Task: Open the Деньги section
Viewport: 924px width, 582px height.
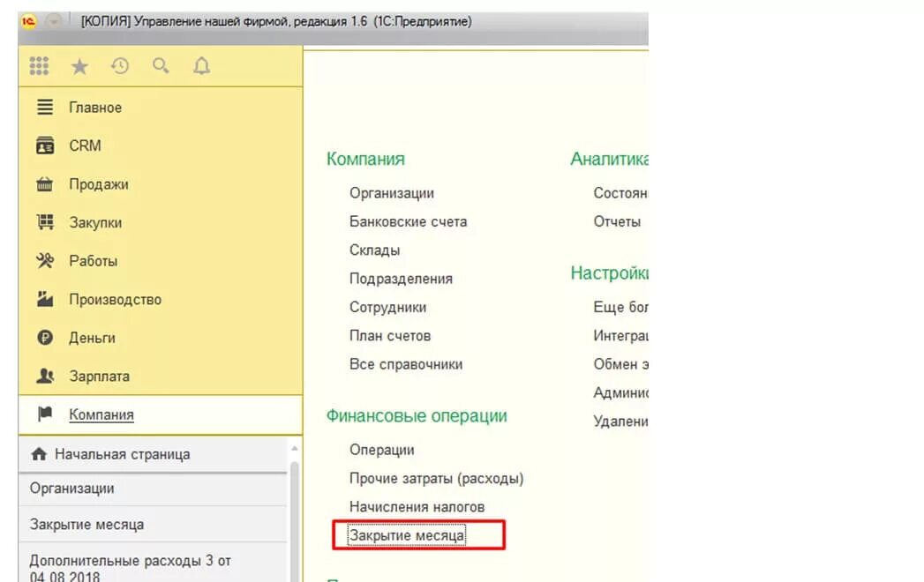Action: (92, 338)
